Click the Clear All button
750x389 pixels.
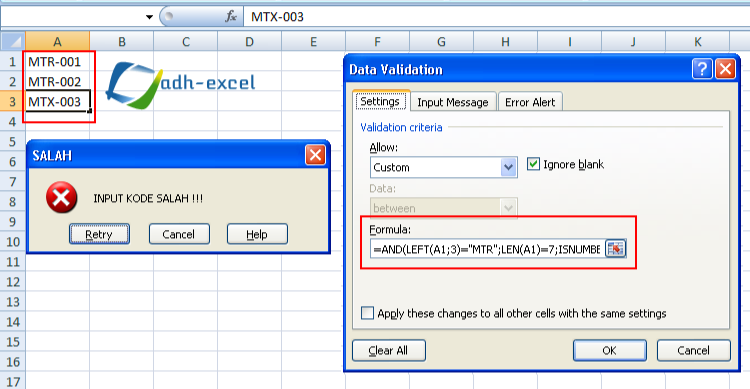(x=388, y=350)
